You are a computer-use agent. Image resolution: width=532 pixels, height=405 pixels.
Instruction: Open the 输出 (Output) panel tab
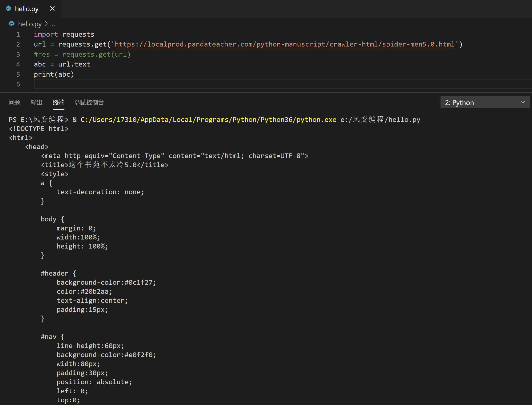coord(36,103)
